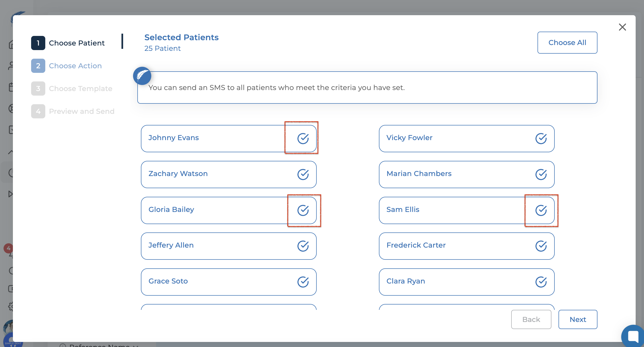Jump to Preview and Send step

tap(81, 111)
